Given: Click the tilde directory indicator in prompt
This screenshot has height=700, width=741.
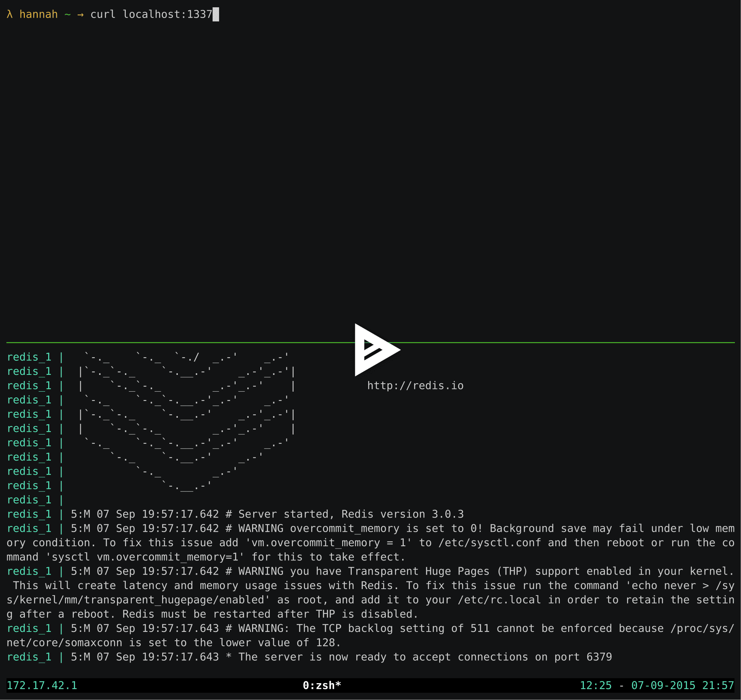Looking at the screenshot, I should point(68,15).
